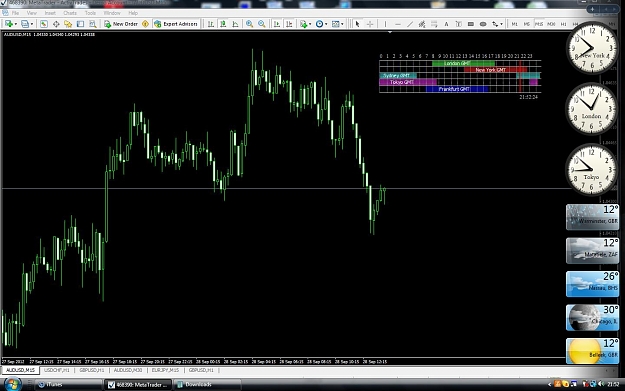Toggle the Data Window crosshair-target icon
This screenshot has height=391, width=625.
coord(56,24)
